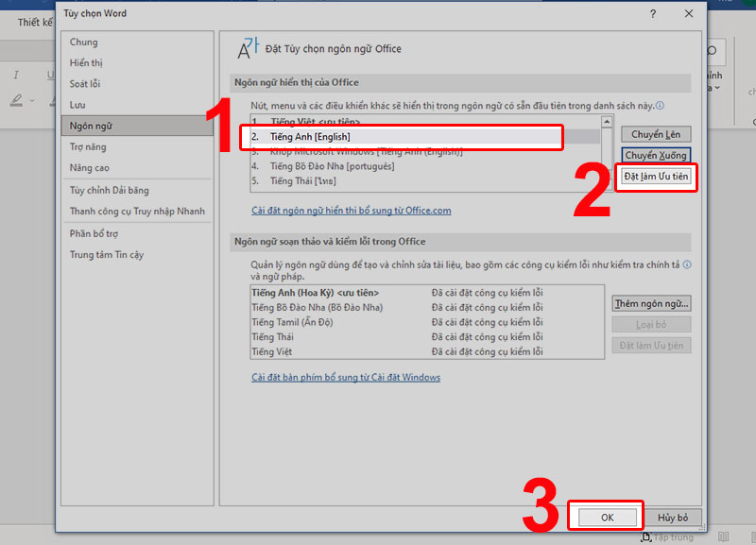
Task: Select Tiếng Bồ Đào Nha [português] display language
Action: pos(425,166)
